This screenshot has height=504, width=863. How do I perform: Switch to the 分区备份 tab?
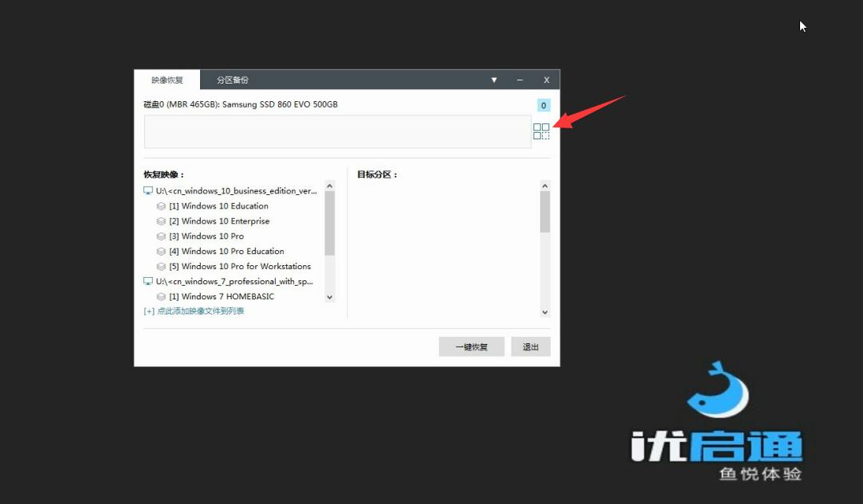[x=232, y=80]
